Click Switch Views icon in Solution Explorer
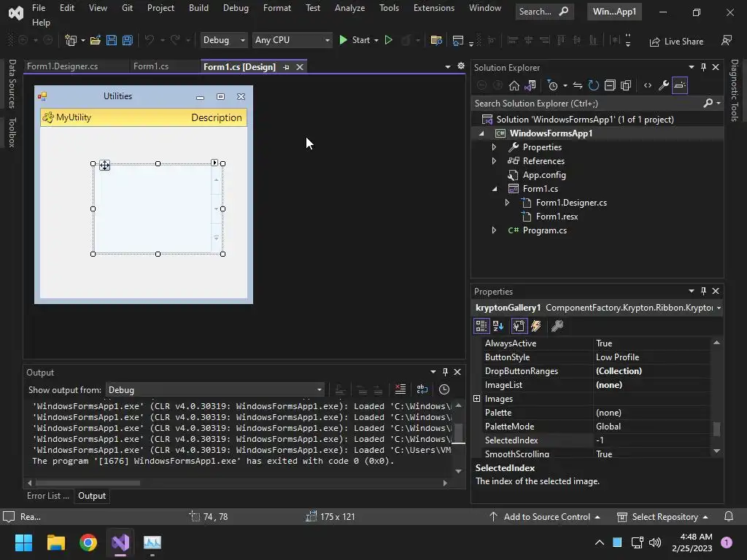The height and width of the screenshot is (560, 747). [x=530, y=85]
